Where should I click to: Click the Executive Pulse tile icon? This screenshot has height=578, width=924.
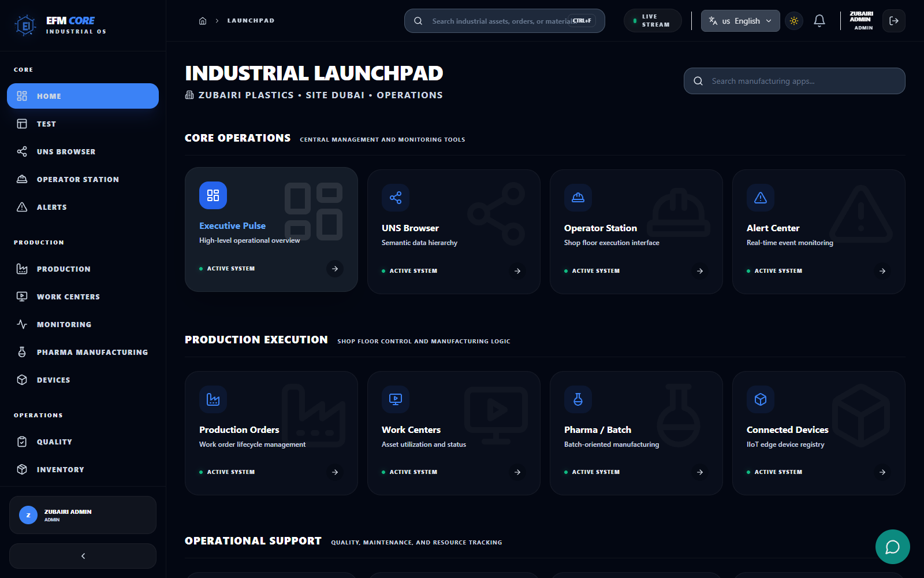[x=213, y=195]
